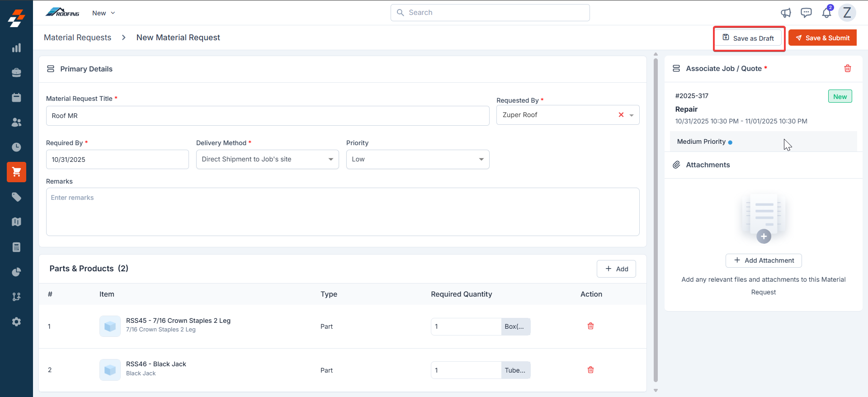The width and height of the screenshot is (868, 397).
Task: Select the shopping cart sidebar icon
Action: tap(16, 172)
